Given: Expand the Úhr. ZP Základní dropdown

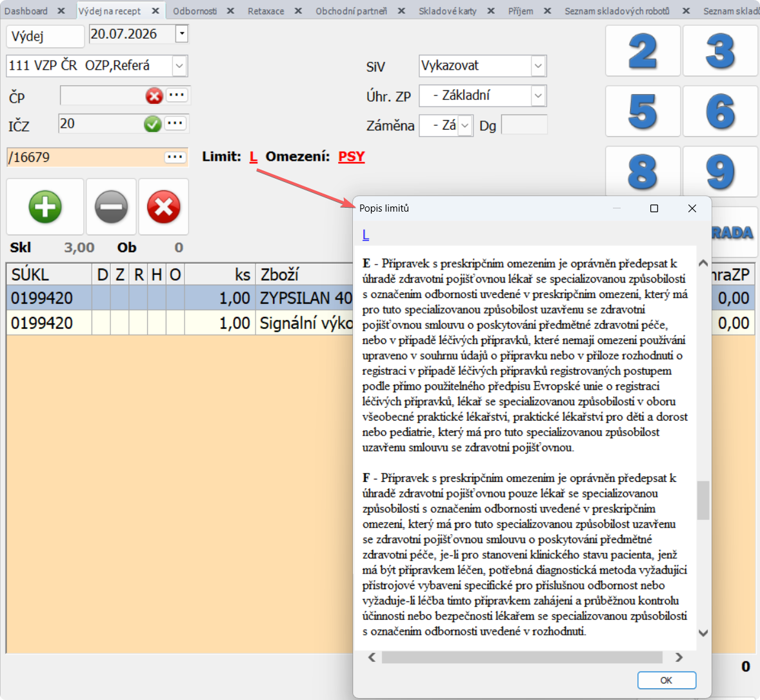Looking at the screenshot, I should 538,95.
